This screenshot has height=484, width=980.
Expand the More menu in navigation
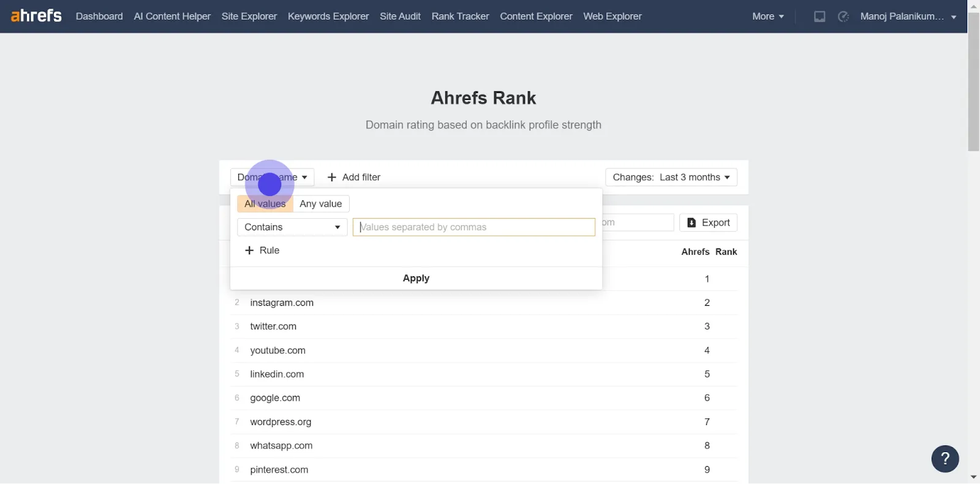[x=767, y=17]
